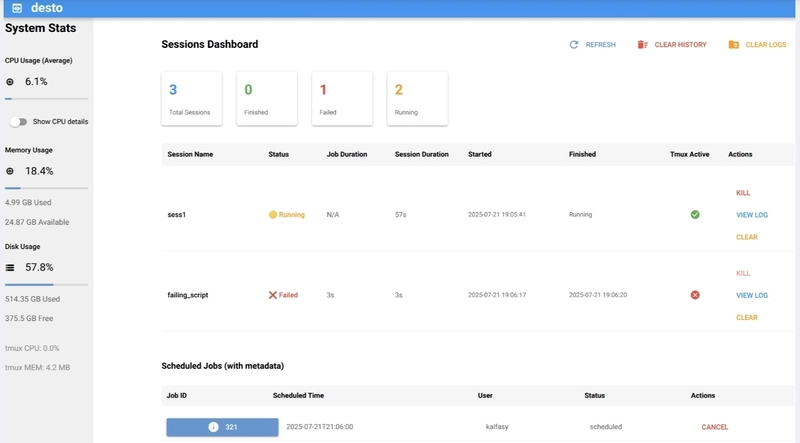
Task: Click the Clear Logs folder icon
Action: pyautogui.click(x=734, y=45)
